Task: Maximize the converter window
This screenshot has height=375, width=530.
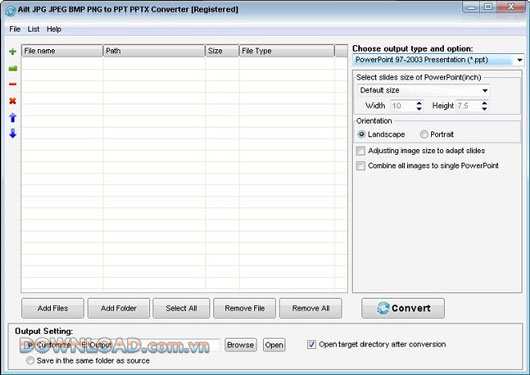Action: click(488, 7)
